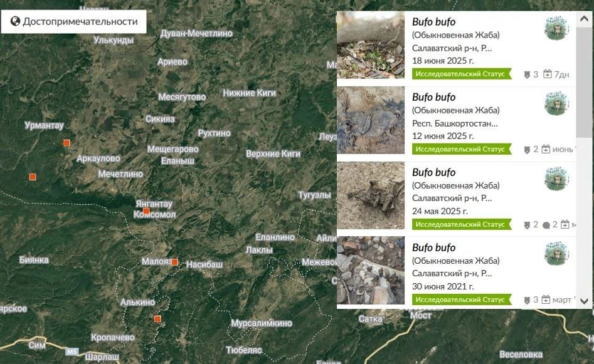Open the Bufo bufo title dated 12 июня 2025
Screen dimensions: 594x364
[434, 97]
